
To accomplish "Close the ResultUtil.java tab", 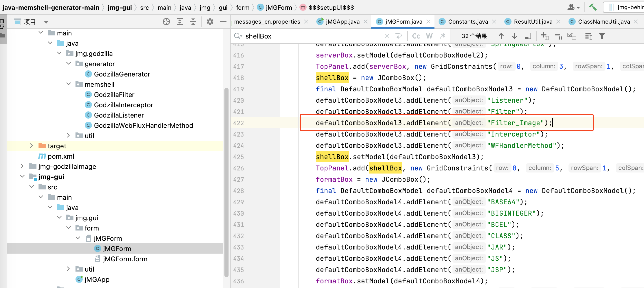I will (558, 22).
